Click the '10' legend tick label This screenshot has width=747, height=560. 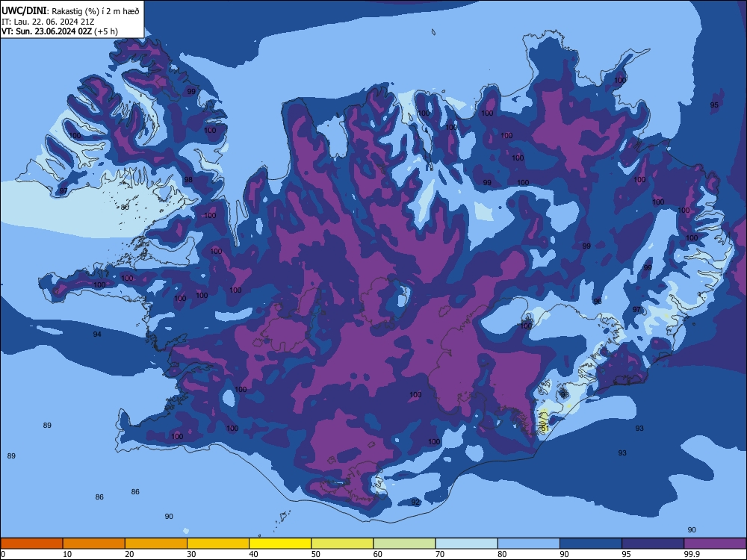67,554
